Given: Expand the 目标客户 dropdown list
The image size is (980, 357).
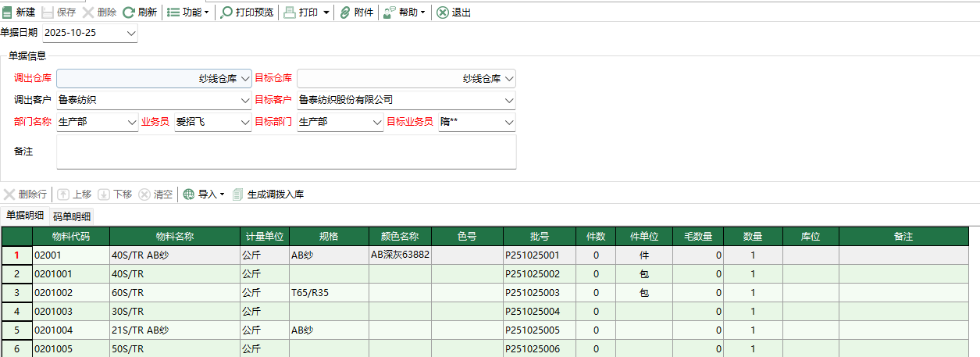Looking at the screenshot, I should click(x=509, y=100).
